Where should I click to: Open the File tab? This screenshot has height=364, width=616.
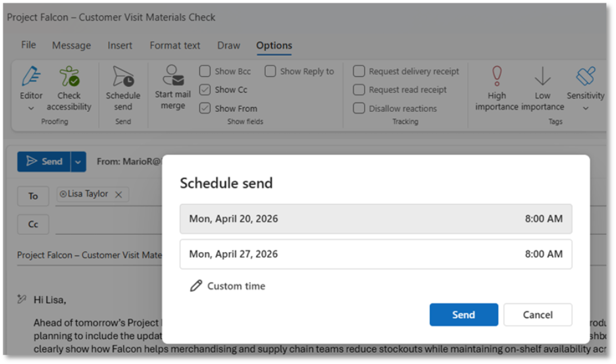28,45
